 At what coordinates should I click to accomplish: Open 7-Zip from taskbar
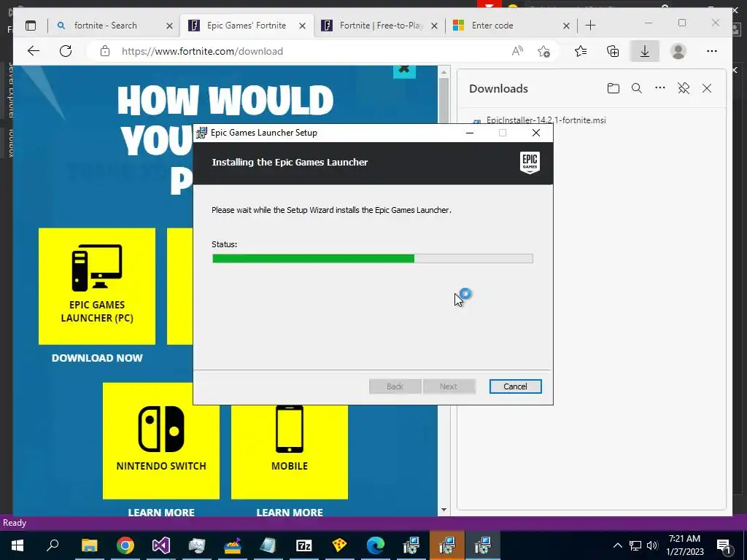tap(304, 545)
